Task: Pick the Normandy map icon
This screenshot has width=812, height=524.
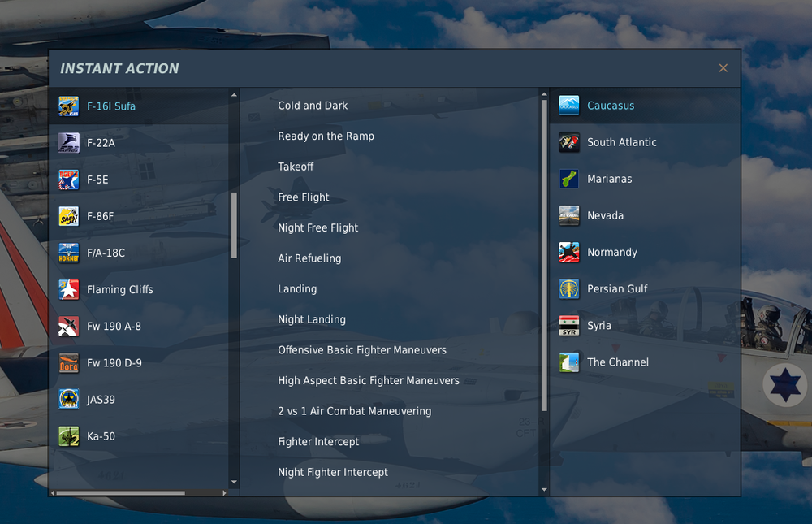Action: tap(568, 253)
